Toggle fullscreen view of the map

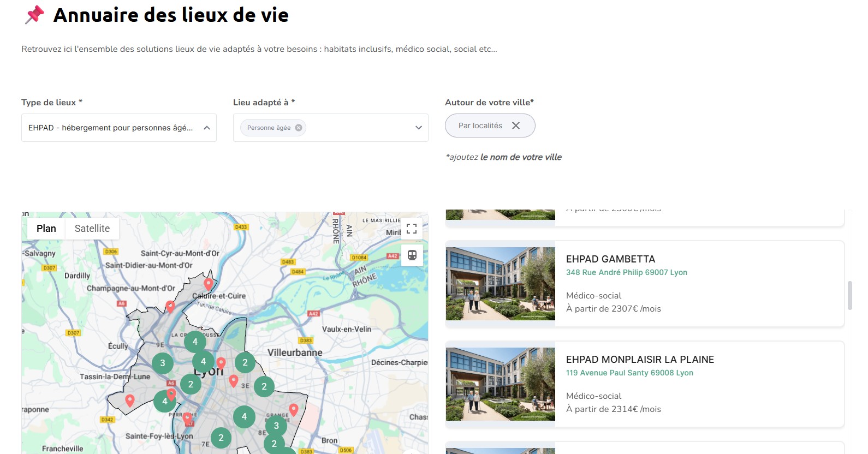click(x=412, y=229)
